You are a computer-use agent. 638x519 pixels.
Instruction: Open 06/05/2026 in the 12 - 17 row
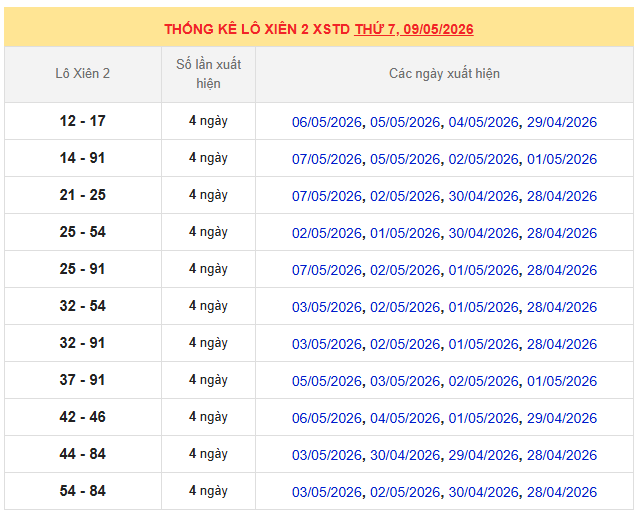(x=327, y=122)
